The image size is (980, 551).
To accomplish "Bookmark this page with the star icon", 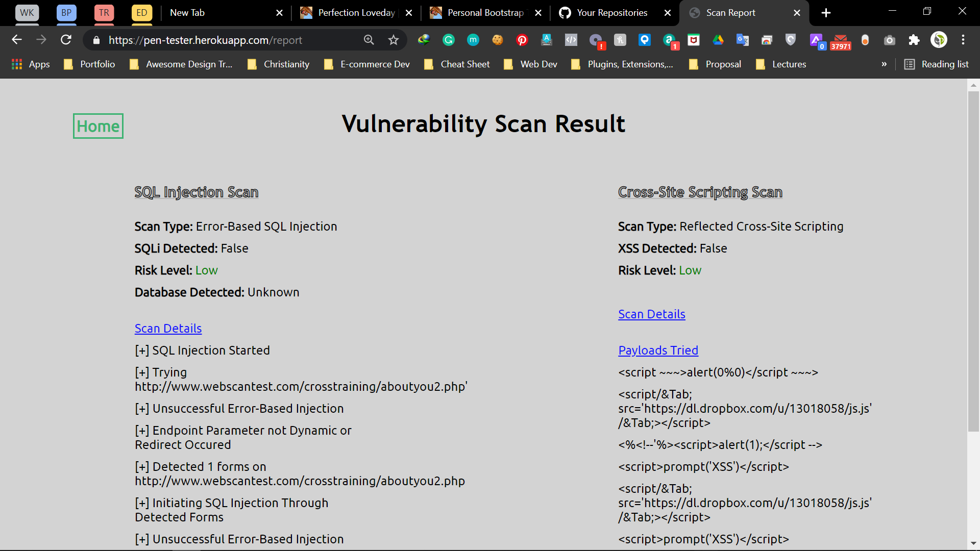I will 393,40.
